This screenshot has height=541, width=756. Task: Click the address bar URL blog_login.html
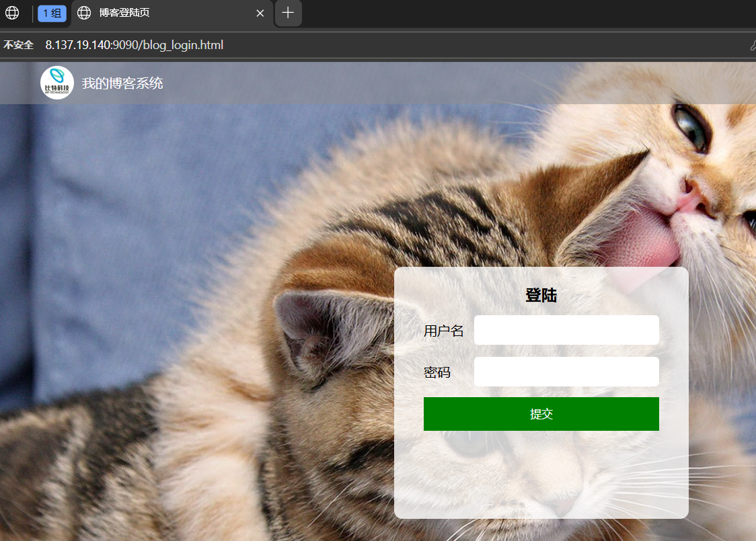pos(134,45)
